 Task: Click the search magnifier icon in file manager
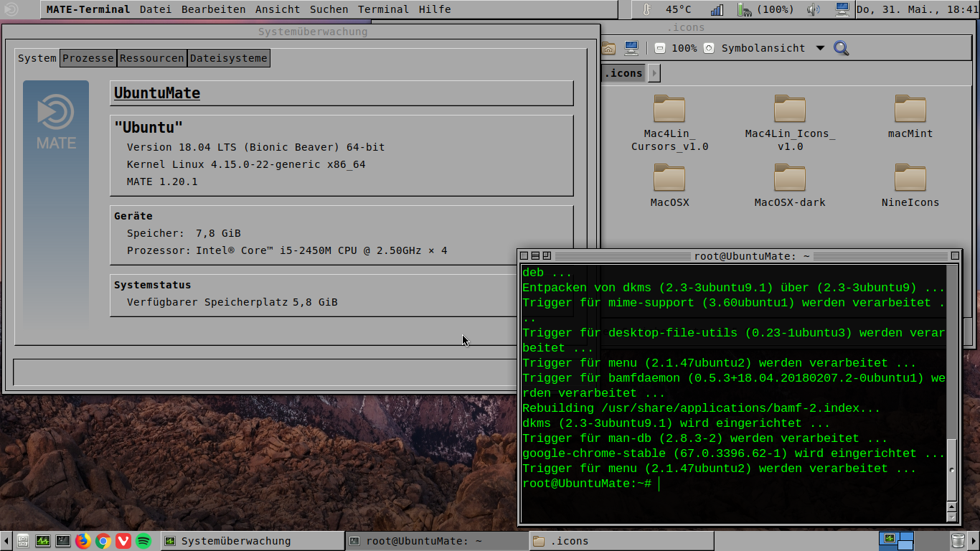coord(841,48)
